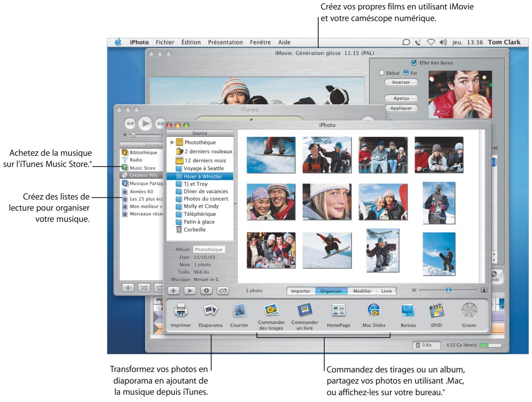Click the Commander des tirages icon
This screenshot has height=402, width=532.
coord(272,309)
